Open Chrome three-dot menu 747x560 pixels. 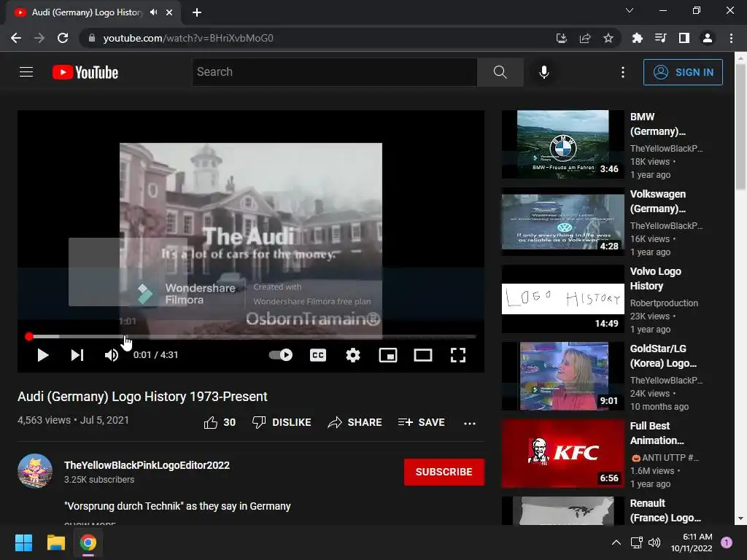[731, 38]
